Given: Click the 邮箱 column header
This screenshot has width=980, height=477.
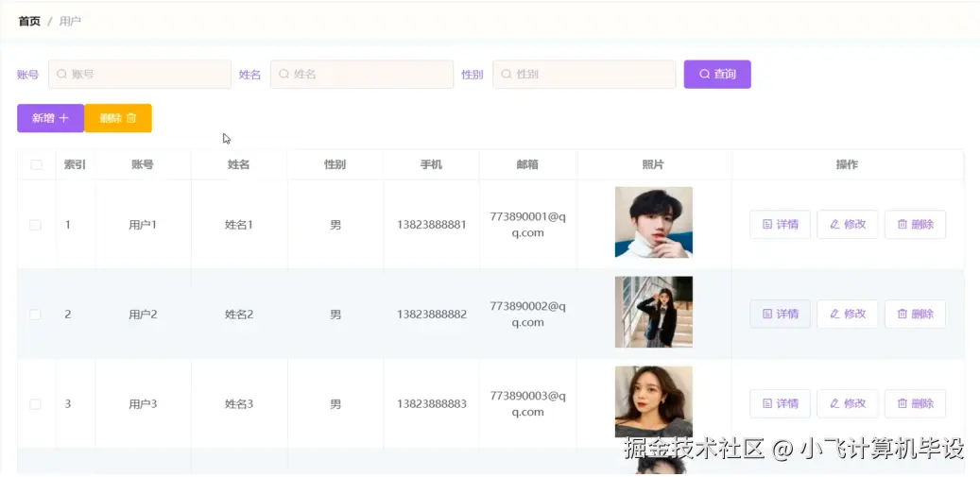Looking at the screenshot, I should tap(527, 165).
